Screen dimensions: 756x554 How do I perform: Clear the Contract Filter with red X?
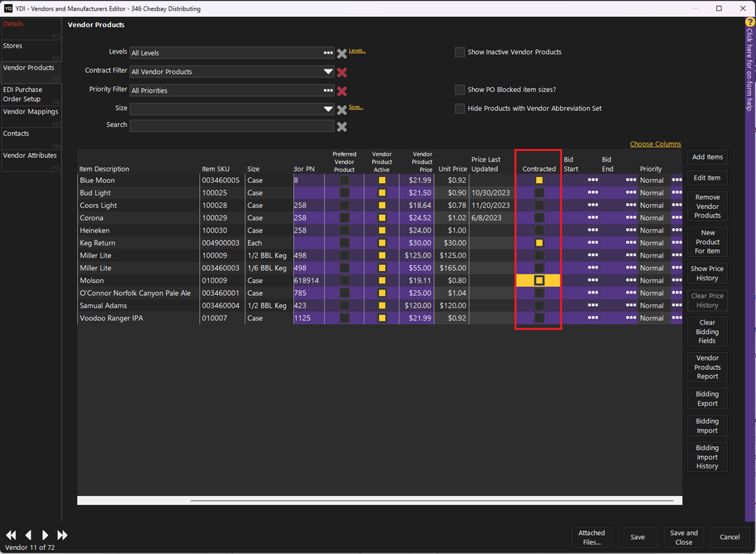point(341,73)
